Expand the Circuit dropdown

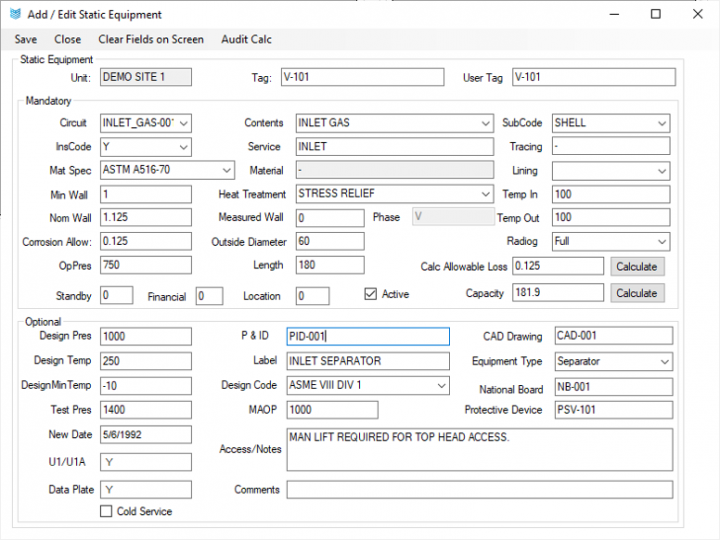pos(184,123)
